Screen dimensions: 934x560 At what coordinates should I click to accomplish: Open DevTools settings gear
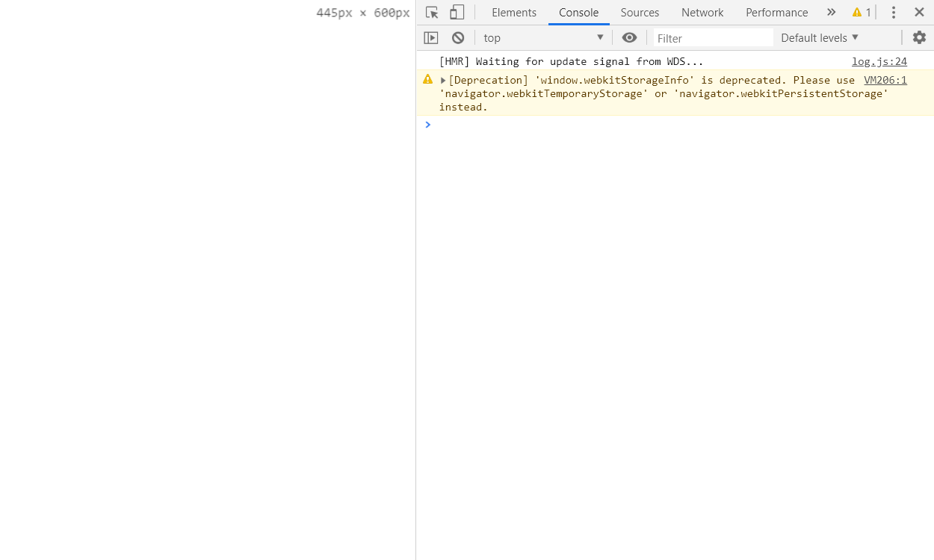pyautogui.click(x=919, y=37)
